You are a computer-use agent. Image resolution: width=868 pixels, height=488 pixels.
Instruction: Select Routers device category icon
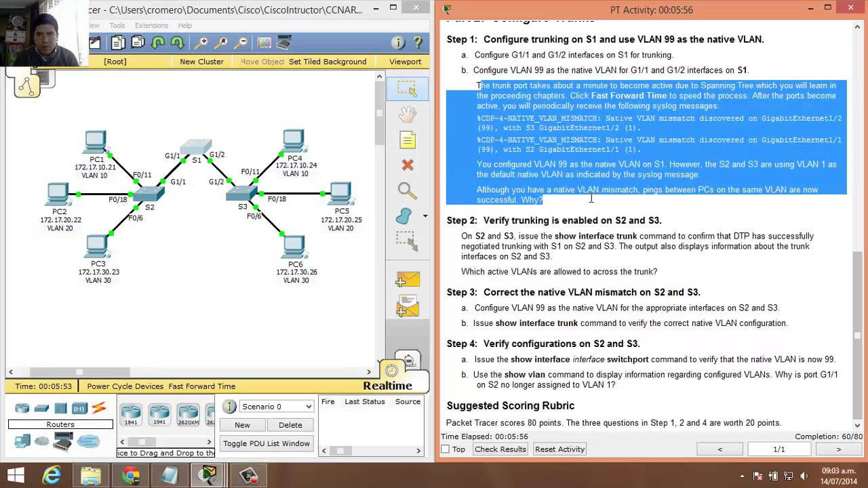(22, 408)
